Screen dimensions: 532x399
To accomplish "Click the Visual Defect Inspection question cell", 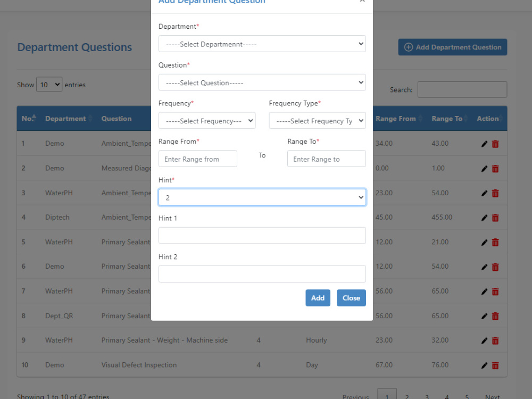I will coord(139,365).
